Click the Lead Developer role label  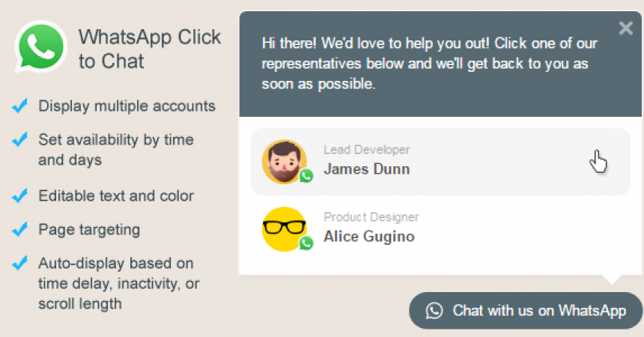tap(367, 150)
